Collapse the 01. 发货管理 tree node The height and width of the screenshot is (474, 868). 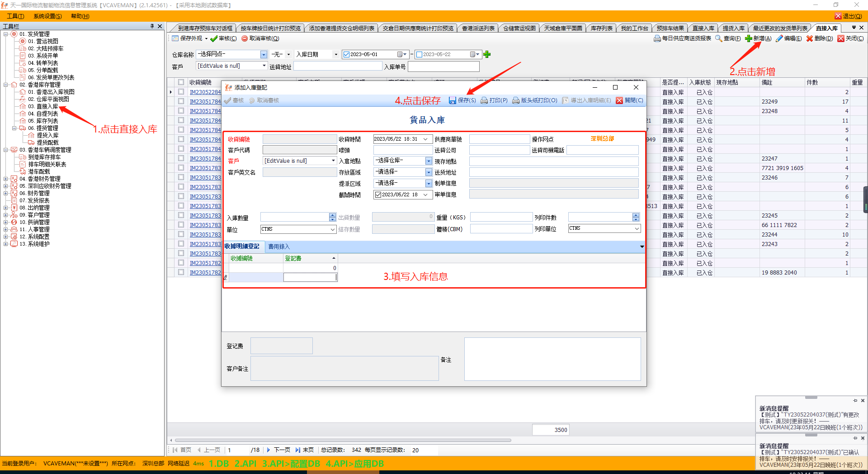tap(6, 34)
